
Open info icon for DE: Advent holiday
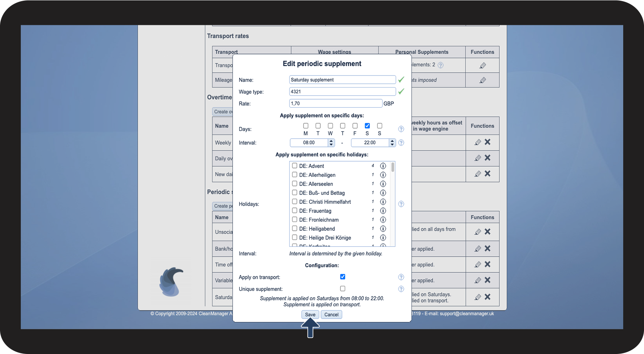click(383, 166)
